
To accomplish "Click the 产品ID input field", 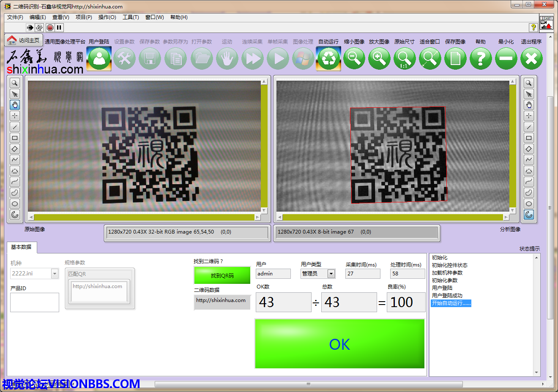I will (35, 302).
